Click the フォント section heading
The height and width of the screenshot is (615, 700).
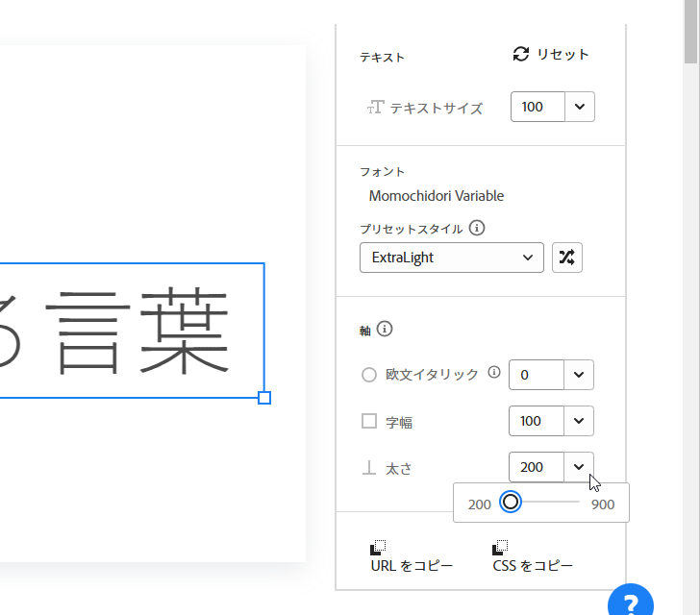pos(382,172)
